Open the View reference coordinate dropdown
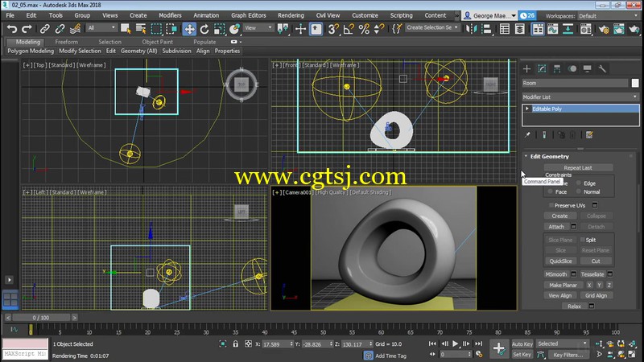The image size is (644, 362). [x=258, y=28]
